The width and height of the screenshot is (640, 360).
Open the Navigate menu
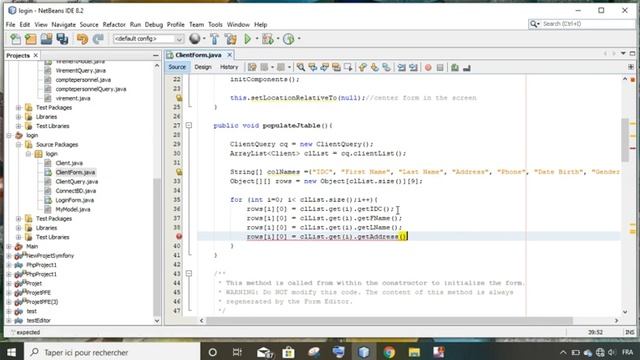(63, 24)
